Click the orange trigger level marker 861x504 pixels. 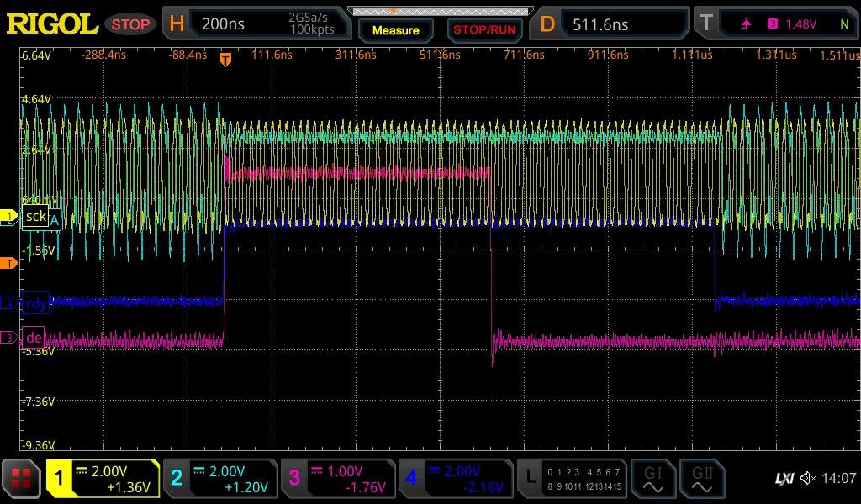8,264
